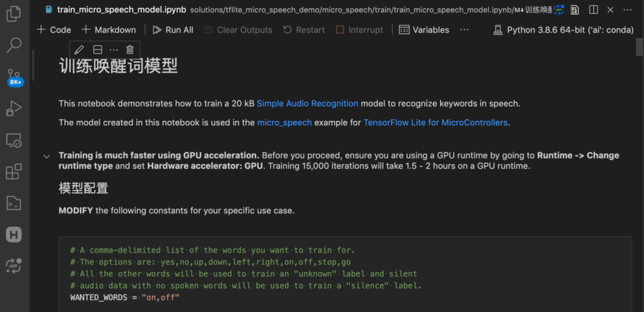Open the Explorer view in activity bar

coord(13,13)
